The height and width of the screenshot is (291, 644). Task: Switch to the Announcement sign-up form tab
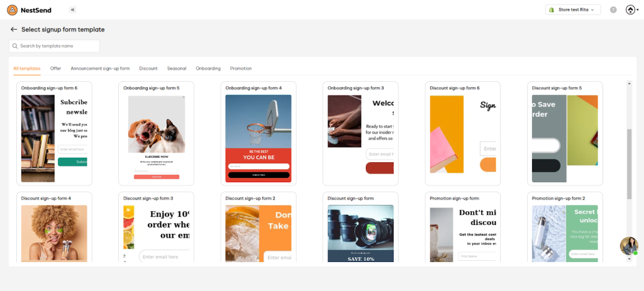point(100,69)
